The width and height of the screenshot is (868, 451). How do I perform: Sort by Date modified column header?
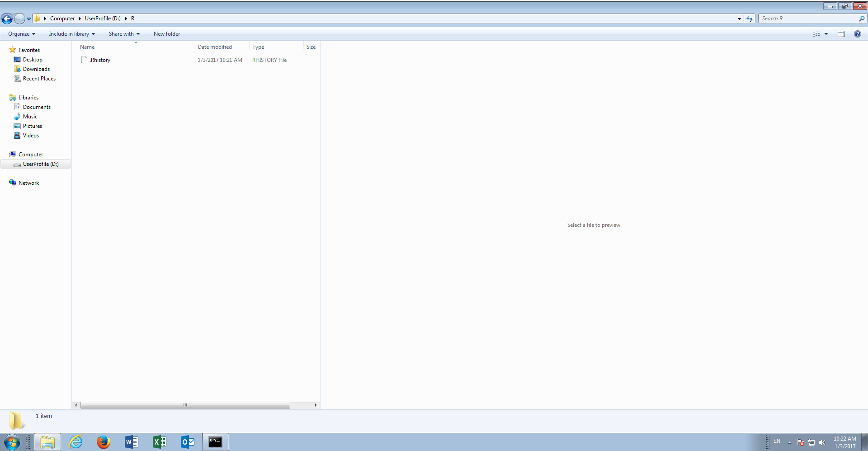coord(222,47)
